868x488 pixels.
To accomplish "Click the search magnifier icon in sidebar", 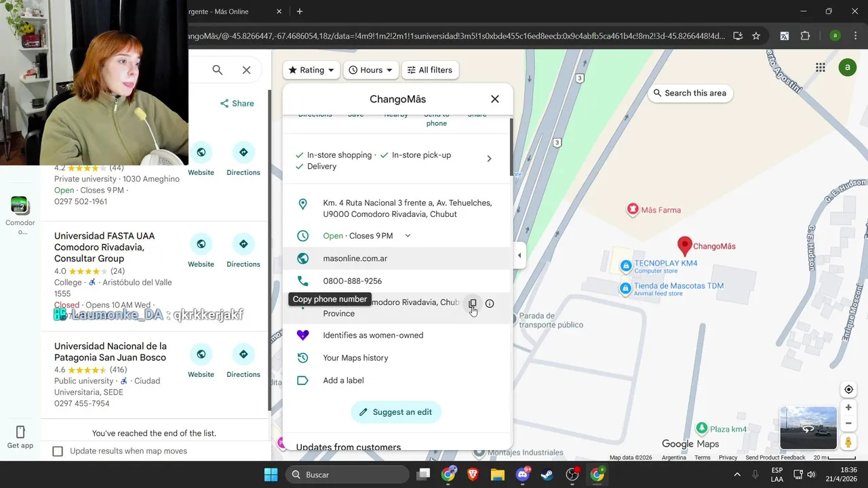I will click(x=217, y=70).
